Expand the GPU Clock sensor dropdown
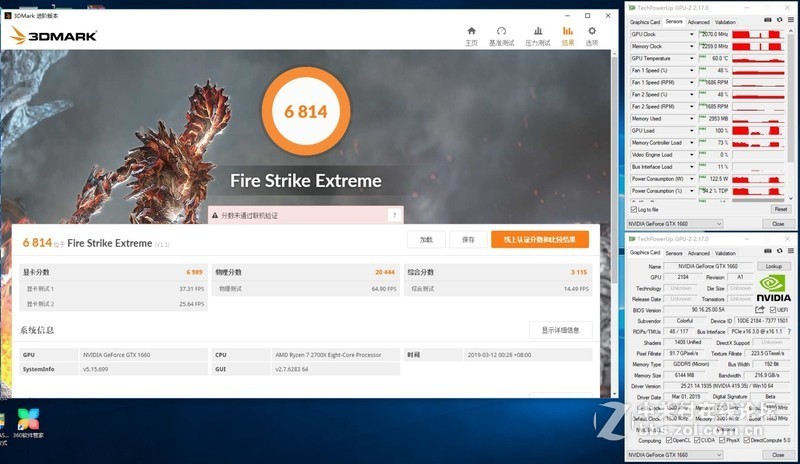Viewport: 800px width, 464px height. tap(692, 34)
